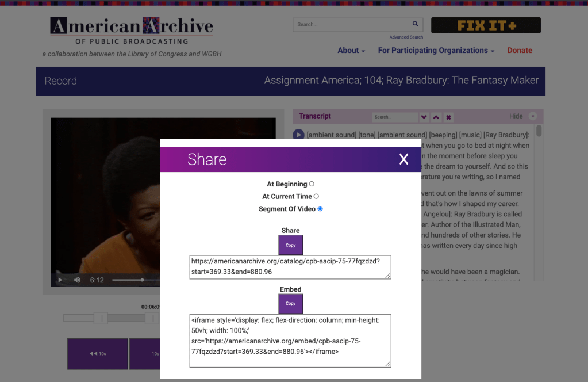
Task: Copy the share URL
Action: pos(290,245)
